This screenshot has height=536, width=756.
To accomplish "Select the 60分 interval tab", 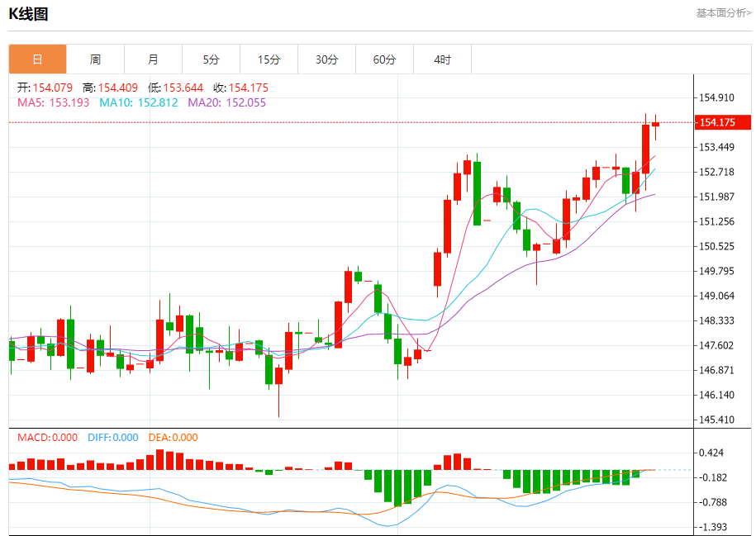I will pos(384,59).
